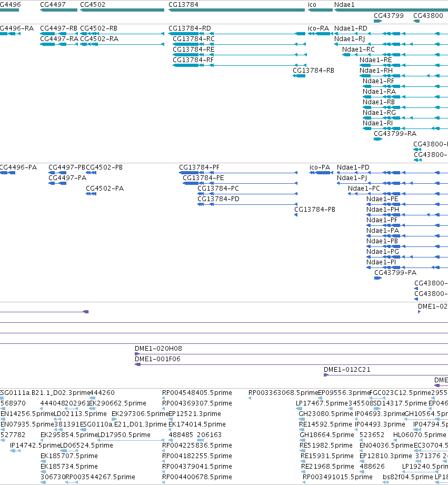
Task: Click the DME1-020H08 clone label
Action: click(x=158, y=348)
